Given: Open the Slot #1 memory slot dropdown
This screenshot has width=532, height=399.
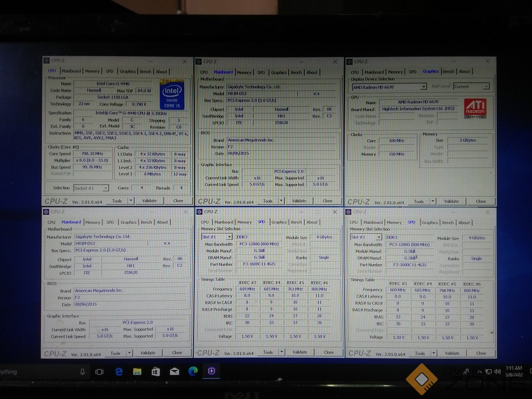Looking at the screenshot, I should point(230,237).
